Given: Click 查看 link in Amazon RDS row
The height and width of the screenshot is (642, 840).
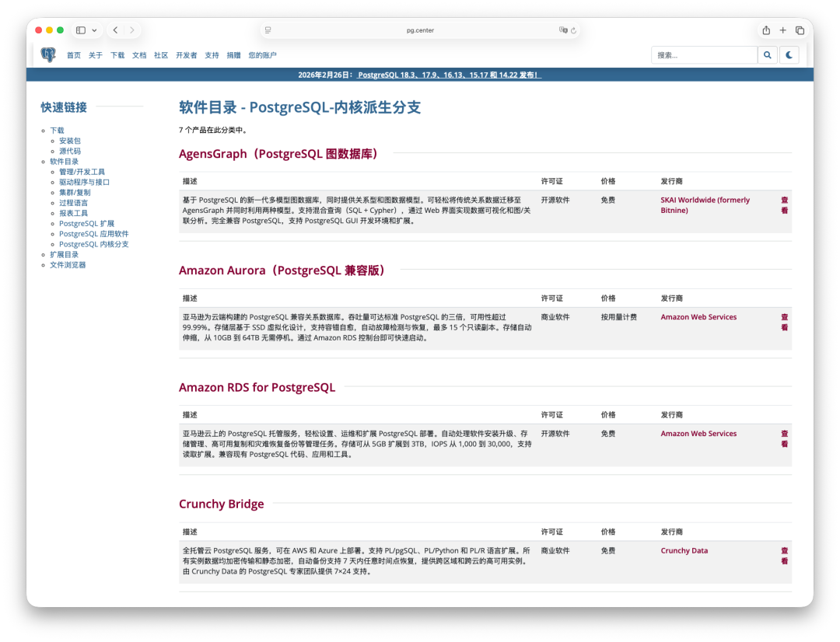Looking at the screenshot, I should click(x=784, y=438).
